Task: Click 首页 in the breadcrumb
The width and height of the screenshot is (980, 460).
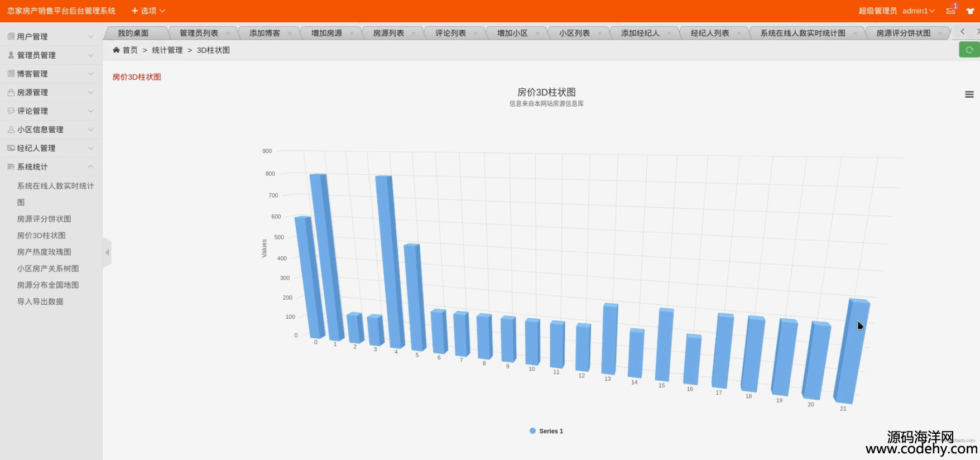Action: coord(130,50)
